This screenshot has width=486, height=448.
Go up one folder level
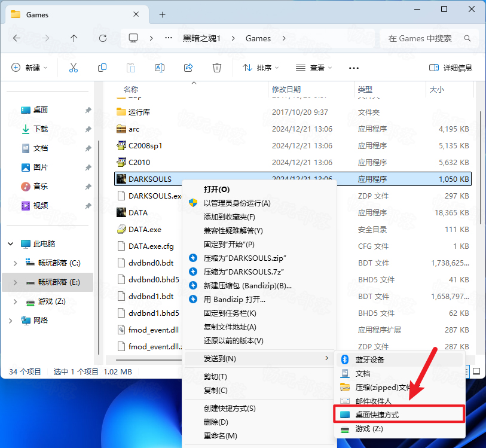pos(74,38)
